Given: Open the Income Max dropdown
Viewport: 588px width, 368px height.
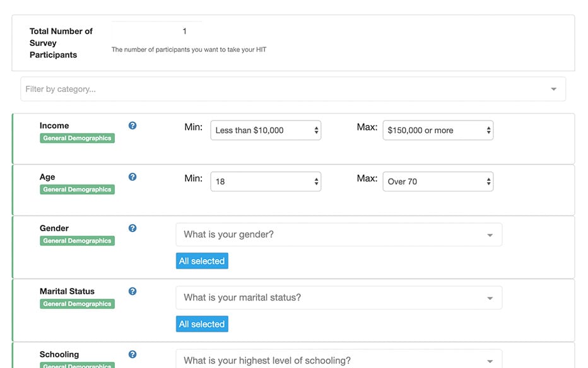Looking at the screenshot, I should [438, 130].
